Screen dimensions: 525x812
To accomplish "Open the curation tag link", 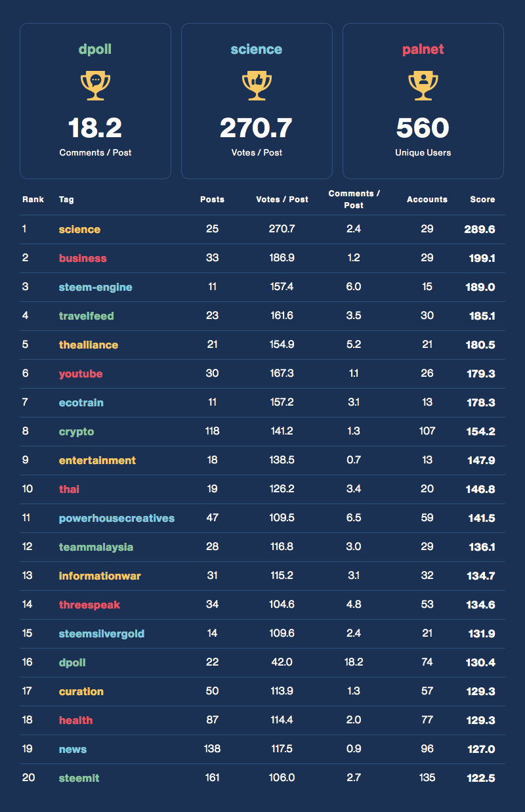I will point(81,691).
